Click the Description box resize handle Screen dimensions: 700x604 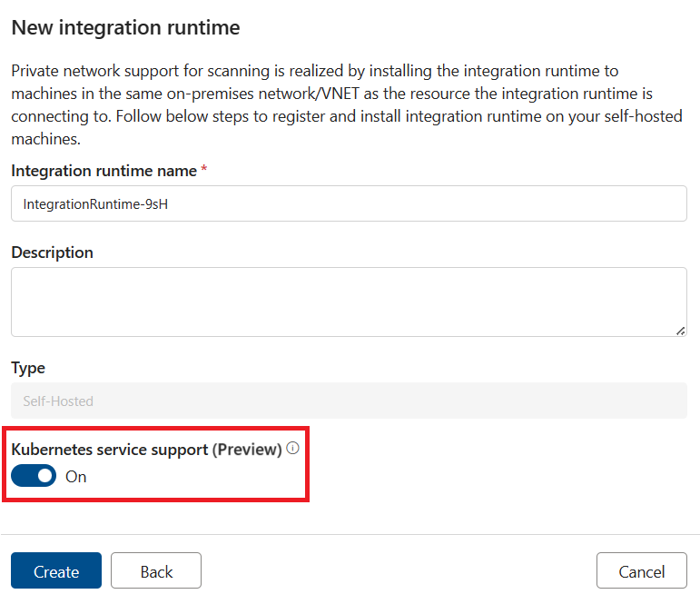[680, 331]
